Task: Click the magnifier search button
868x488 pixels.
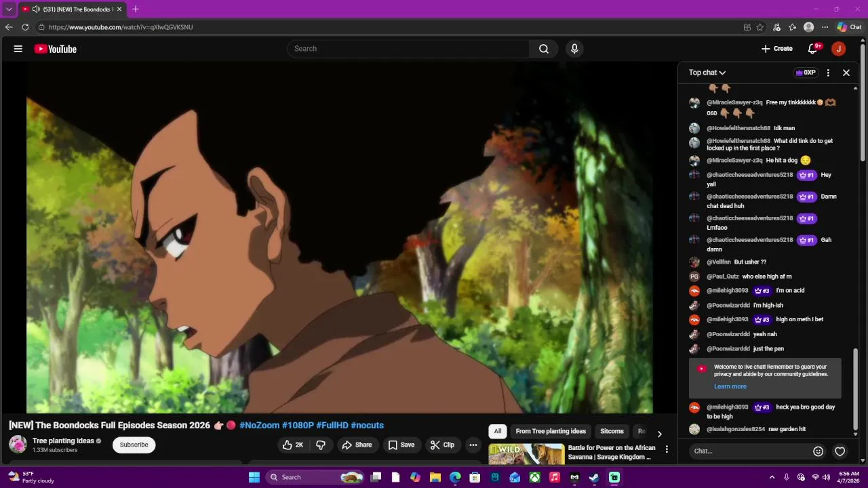Action: tap(544, 49)
